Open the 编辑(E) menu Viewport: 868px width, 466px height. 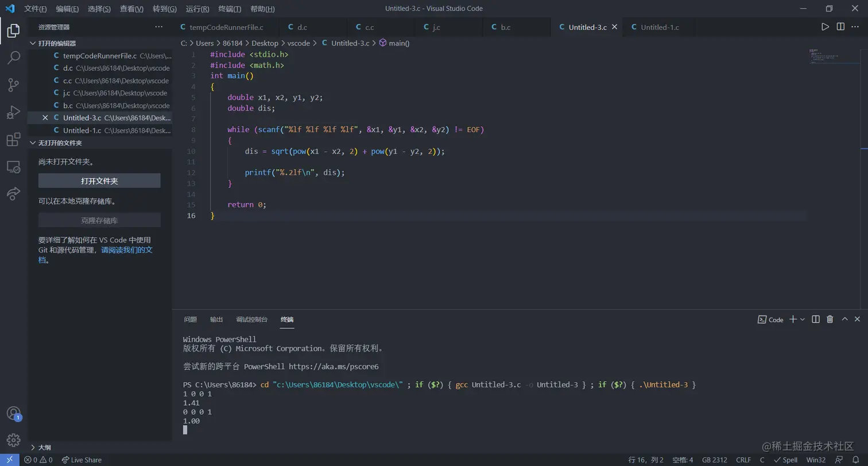tap(68, 9)
